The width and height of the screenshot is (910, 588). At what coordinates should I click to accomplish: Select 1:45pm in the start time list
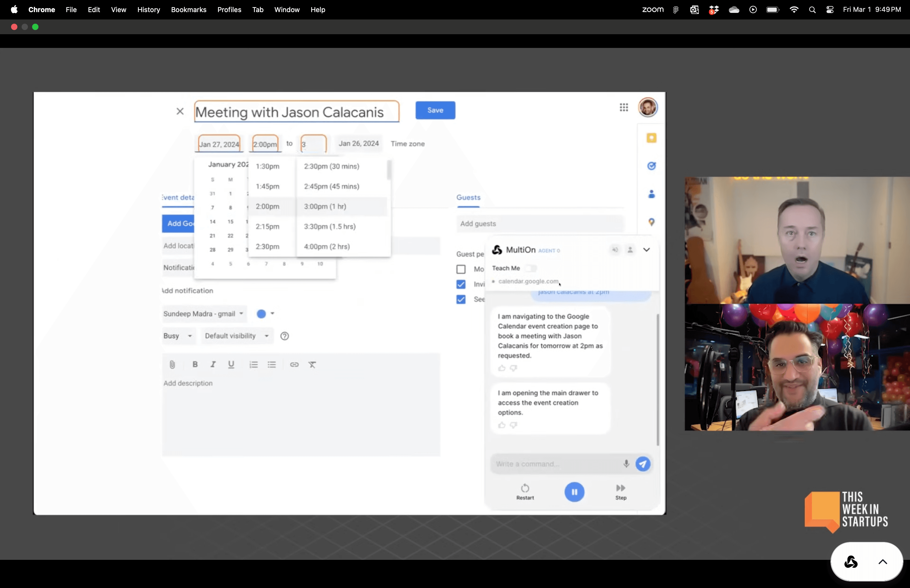[272, 186]
